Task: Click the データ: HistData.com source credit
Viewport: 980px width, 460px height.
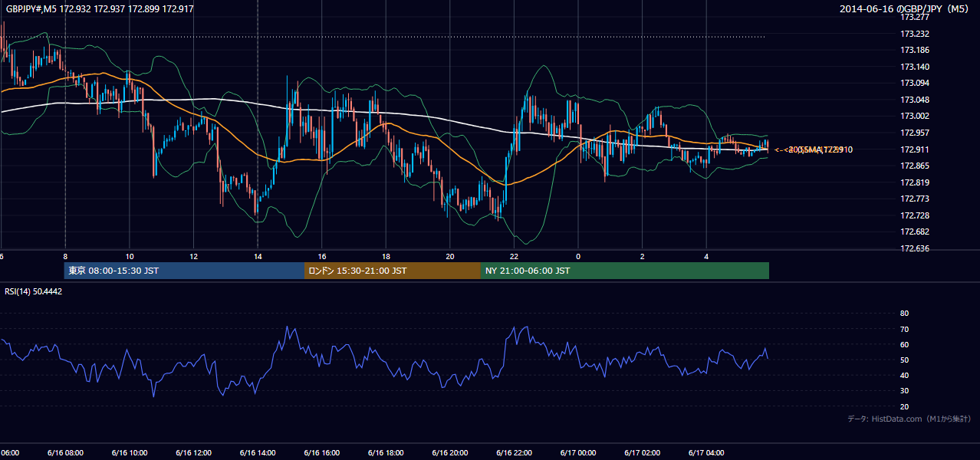Action: tap(909, 419)
